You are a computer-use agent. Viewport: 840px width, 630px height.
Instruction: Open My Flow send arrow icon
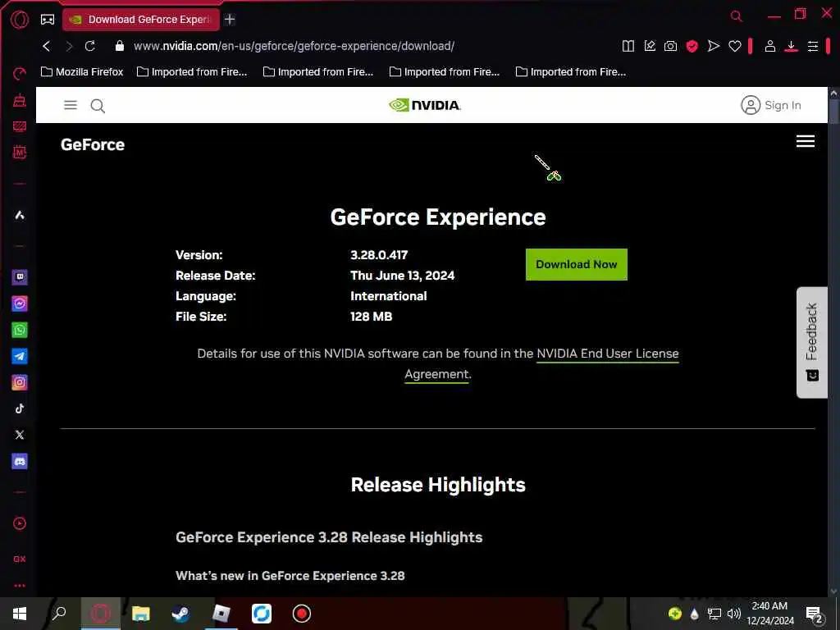coord(713,46)
